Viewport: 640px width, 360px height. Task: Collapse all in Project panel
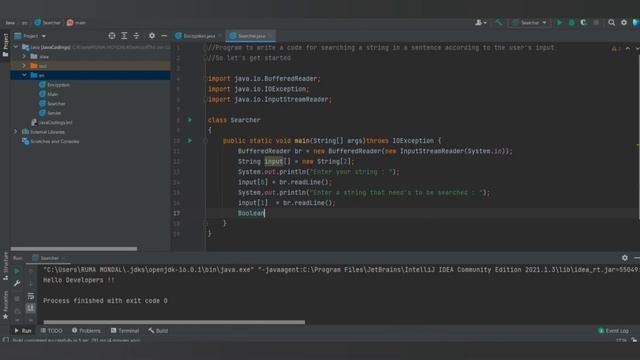(x=136, y=36)
